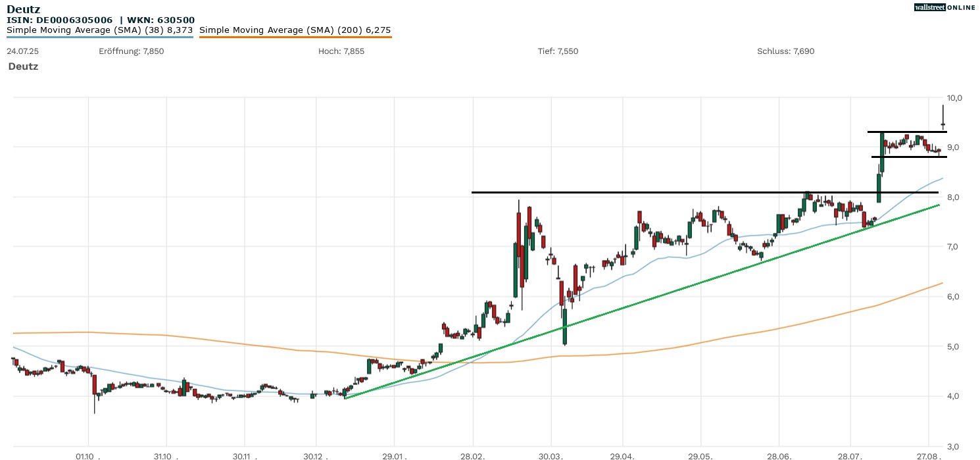Click the orange line under SMA 200 legend
Image resolution: width=980 pixels, height=460 pixels.
tap(295, 37)
